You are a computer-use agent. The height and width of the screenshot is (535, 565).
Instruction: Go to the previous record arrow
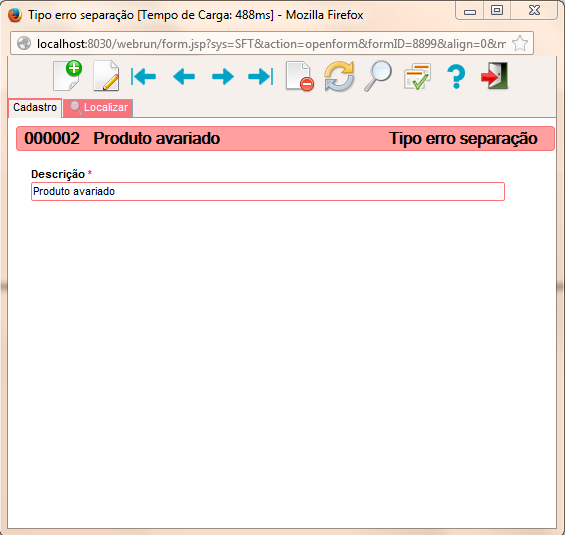(184, 76)
